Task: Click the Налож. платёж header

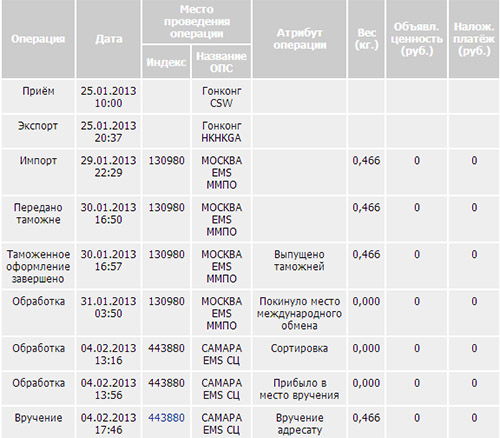Action: point(474,39)
